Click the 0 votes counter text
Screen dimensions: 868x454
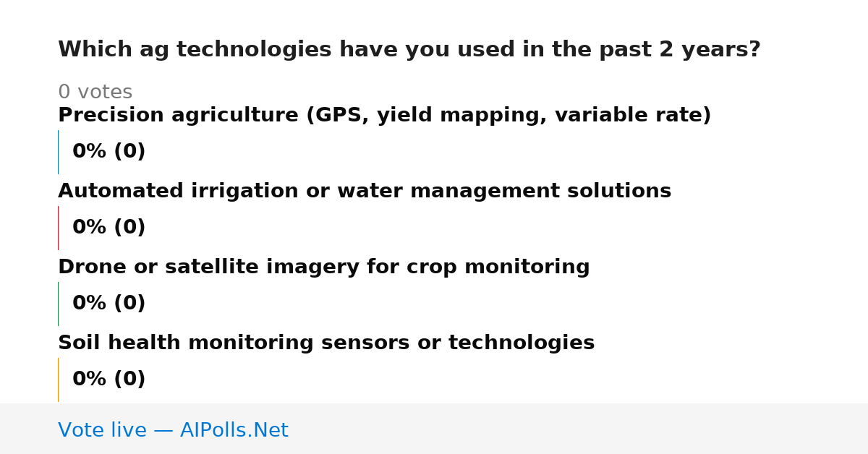95,93
